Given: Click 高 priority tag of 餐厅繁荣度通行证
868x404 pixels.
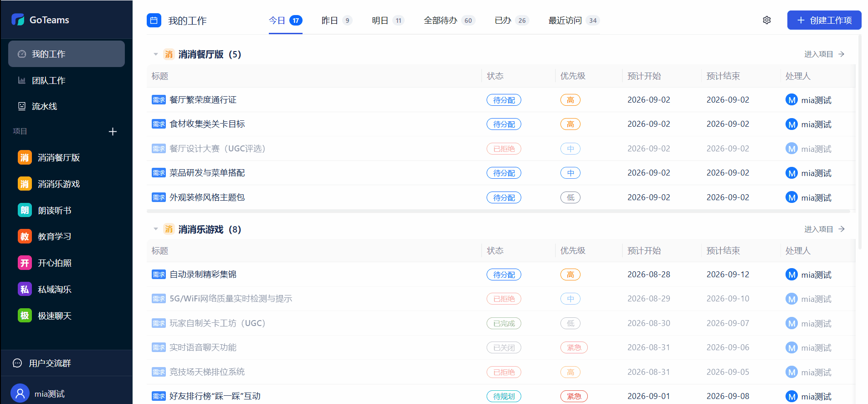Looking at the screenshot, I should [x=570, y=100].
